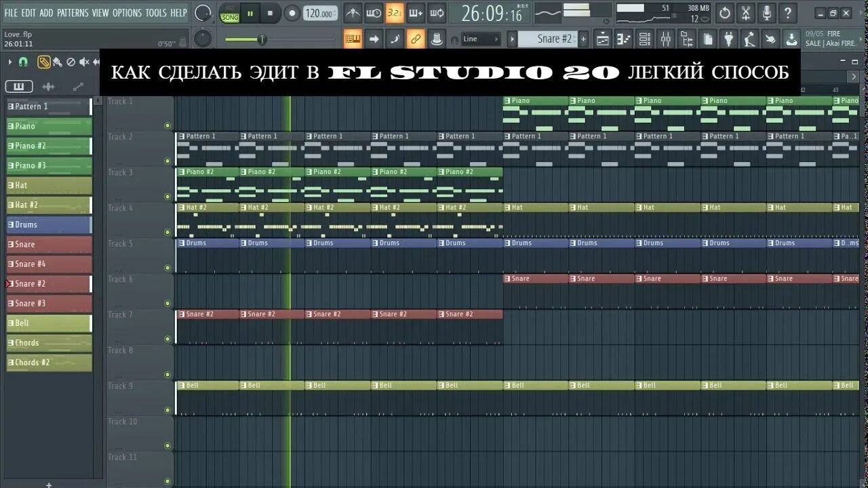Open the piano roll view icon
The image size is (868, 488).
623,39
